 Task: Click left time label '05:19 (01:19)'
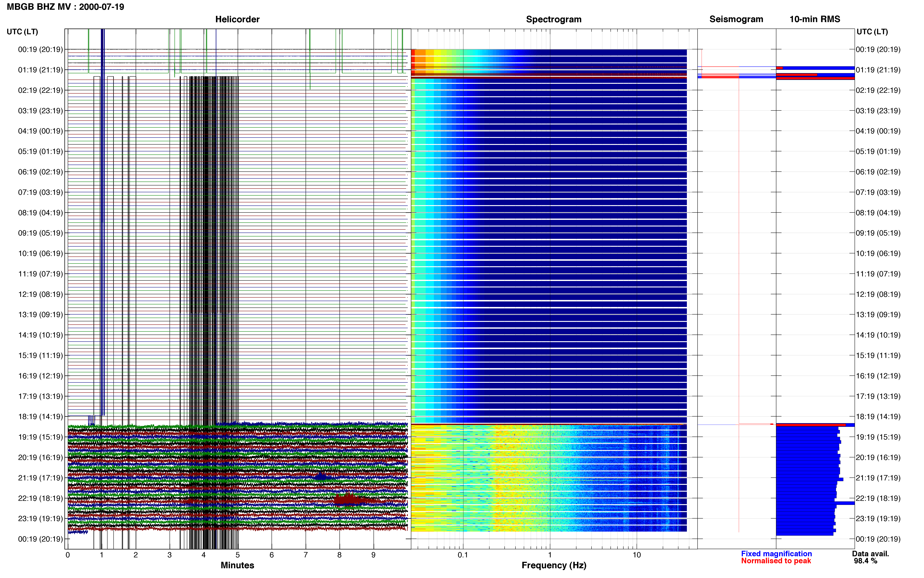coord(41,151)
